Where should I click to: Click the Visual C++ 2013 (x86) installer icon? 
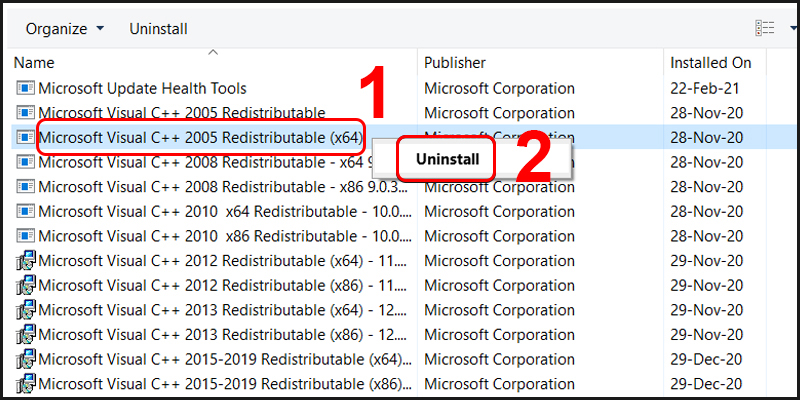click(x=26, y=334)
